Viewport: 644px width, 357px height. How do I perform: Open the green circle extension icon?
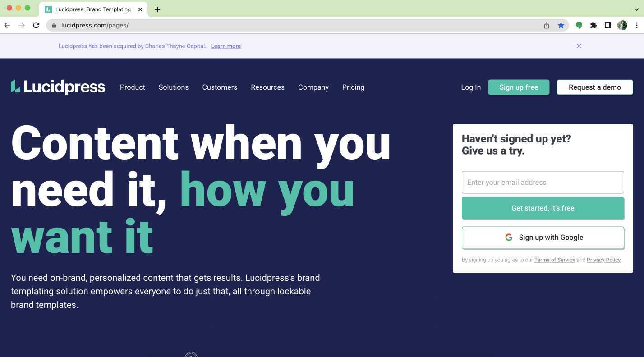(x=579, y=25)
